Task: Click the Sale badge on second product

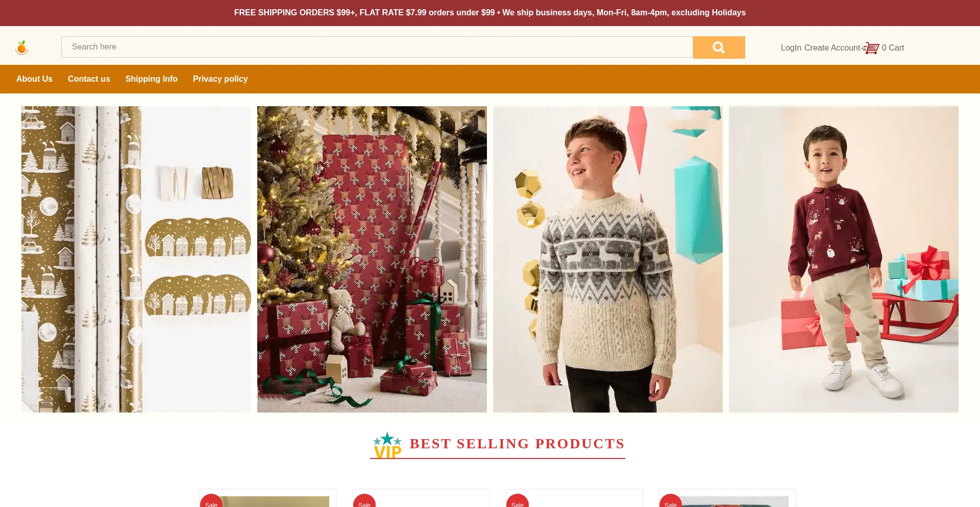Action: 364,501
